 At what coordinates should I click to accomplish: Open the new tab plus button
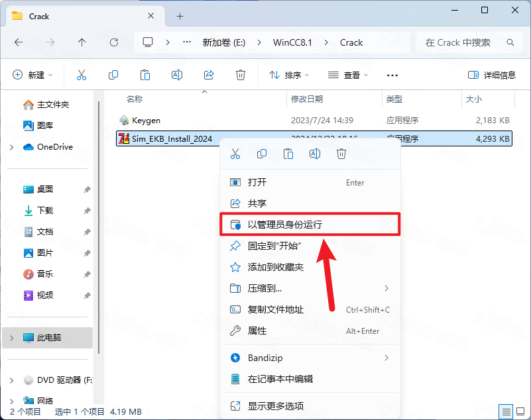tap(180, 16)
